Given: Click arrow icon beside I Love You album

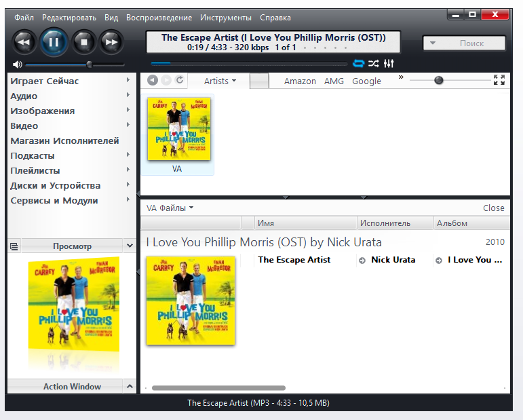Looking at the screenshot, I should tap(439, 261).
